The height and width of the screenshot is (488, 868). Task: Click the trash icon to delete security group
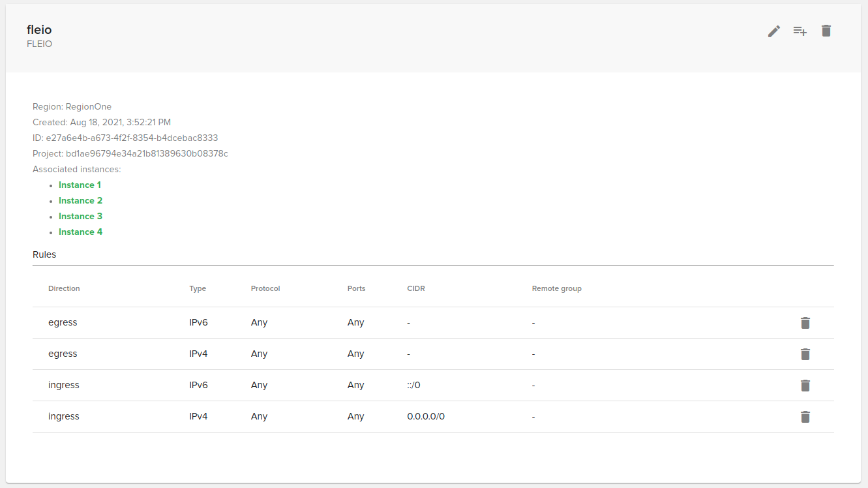[826, 31]
